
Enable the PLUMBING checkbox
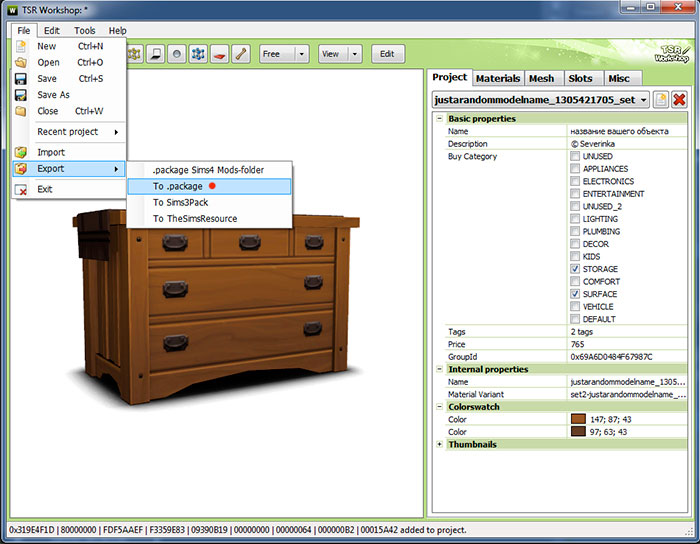point(575,231)
